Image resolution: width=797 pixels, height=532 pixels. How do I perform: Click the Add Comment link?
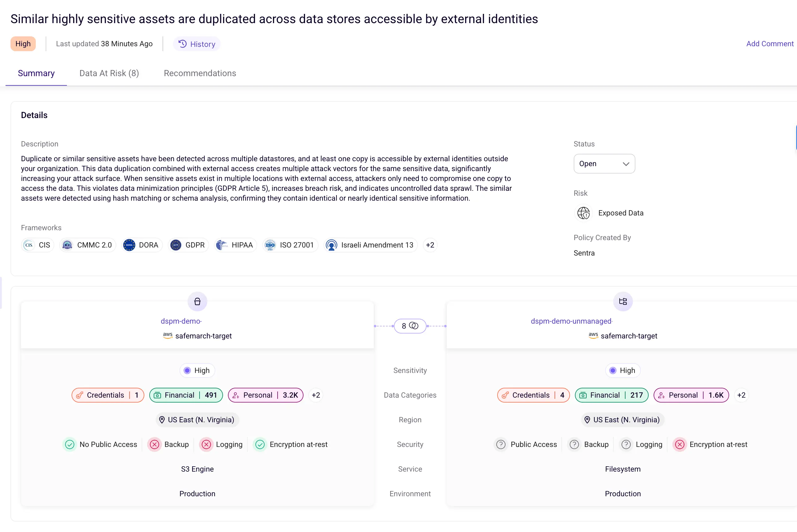coord(769,43)
